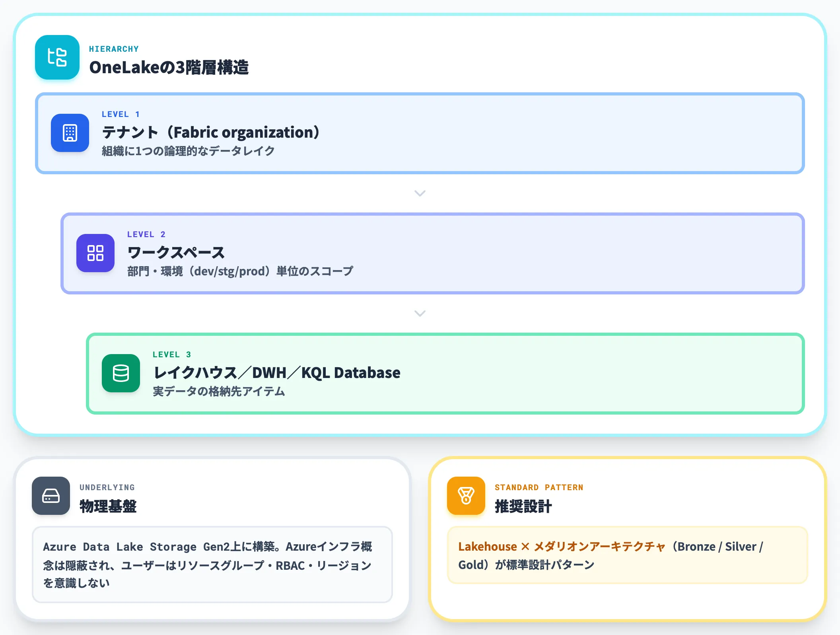
Task: Select the heading OneLakeの3階層構造
Action: 169,67
